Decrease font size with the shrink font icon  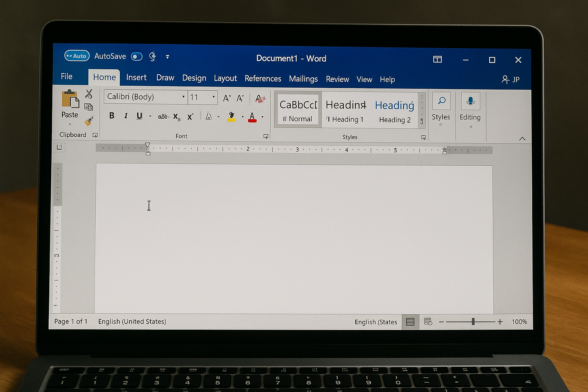coord(240,98)
